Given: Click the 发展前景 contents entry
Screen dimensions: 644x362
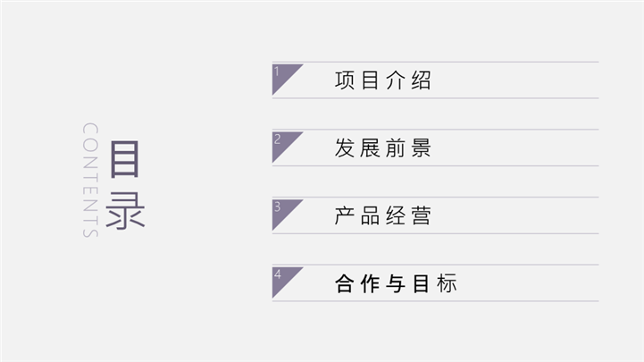Looking at the screenshot, I should [383, 148].
